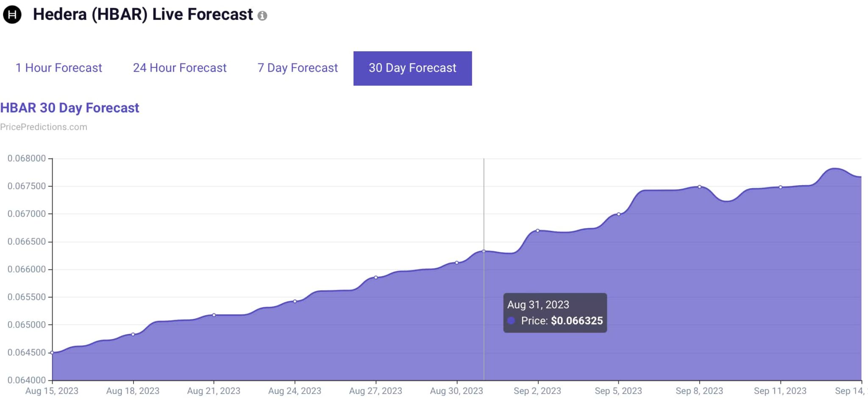The height and width of the screenshot is (402, 868).
Task: Click the HBAR 30 Day Forecast chart title
Action: pos(70,108)
